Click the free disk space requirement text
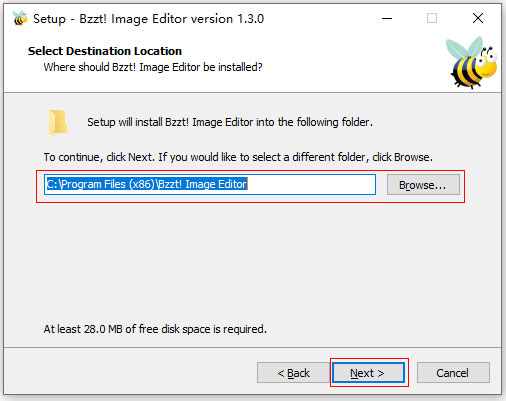Image resolution: width=506 pixels, height=401 pixels. (155, 329)
